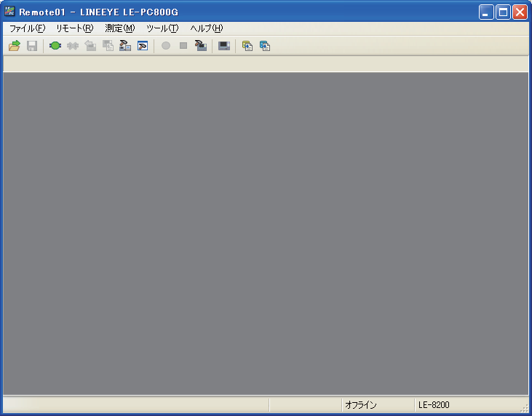Click the hammer window settings icon

[x=143, y=45]
